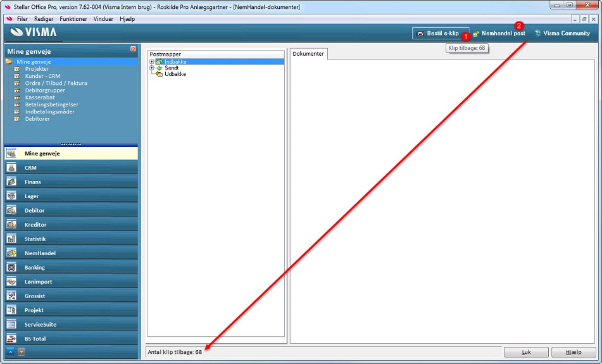The width and height of the screenshot is (602, 364).
Task: Close the Mine genveje panel
Action: (133, 49)
